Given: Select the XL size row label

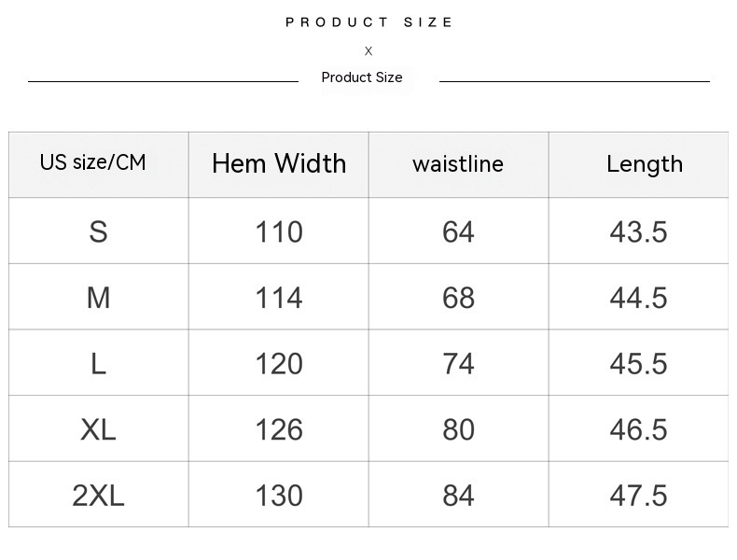Looking at the screenshot, I should pos(98,429).
